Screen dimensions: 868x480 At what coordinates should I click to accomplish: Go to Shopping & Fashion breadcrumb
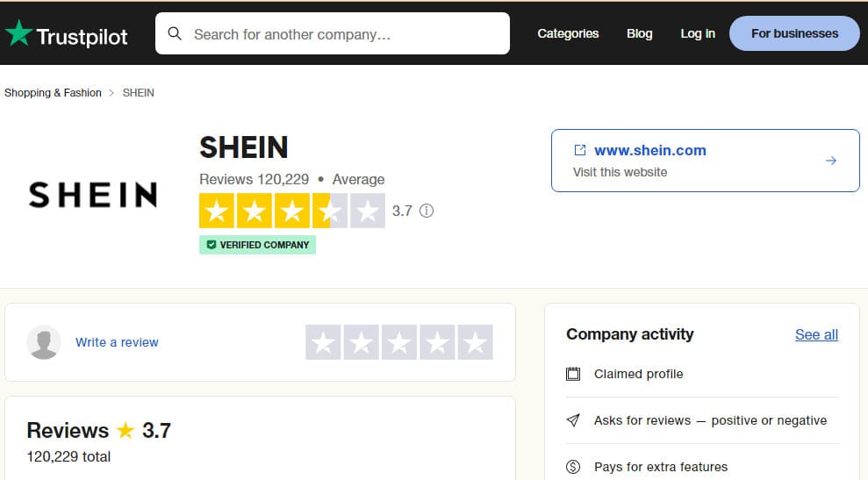(54, 92)
